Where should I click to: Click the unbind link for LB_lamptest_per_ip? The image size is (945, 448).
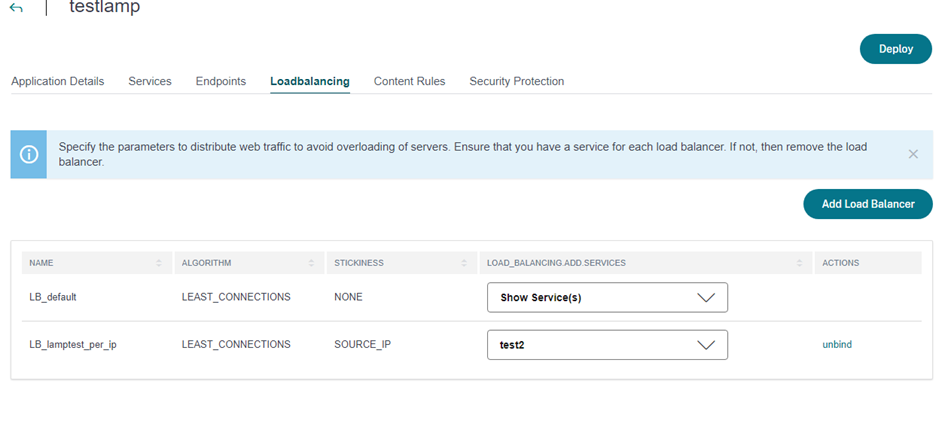tap(837, 345)
